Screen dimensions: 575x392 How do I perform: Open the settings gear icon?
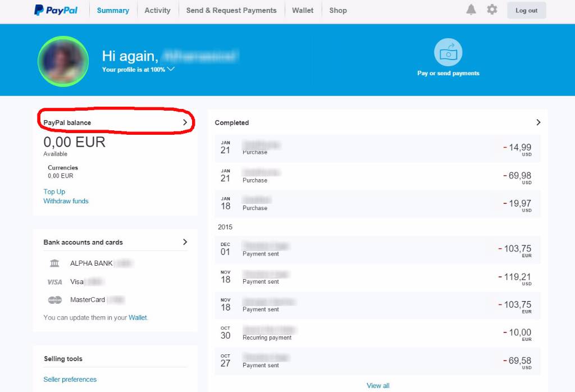pyautogui.click(x=492, y=10)
